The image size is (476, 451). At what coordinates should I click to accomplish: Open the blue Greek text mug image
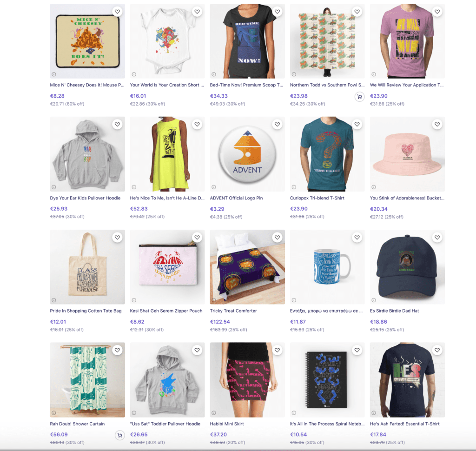(327, 267)
